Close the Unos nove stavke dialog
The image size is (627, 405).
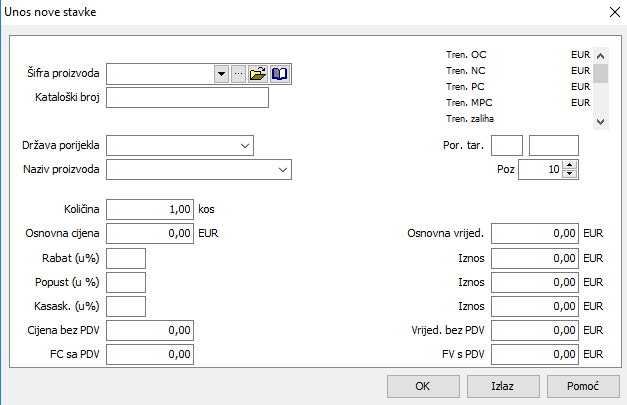click(613, 12)
